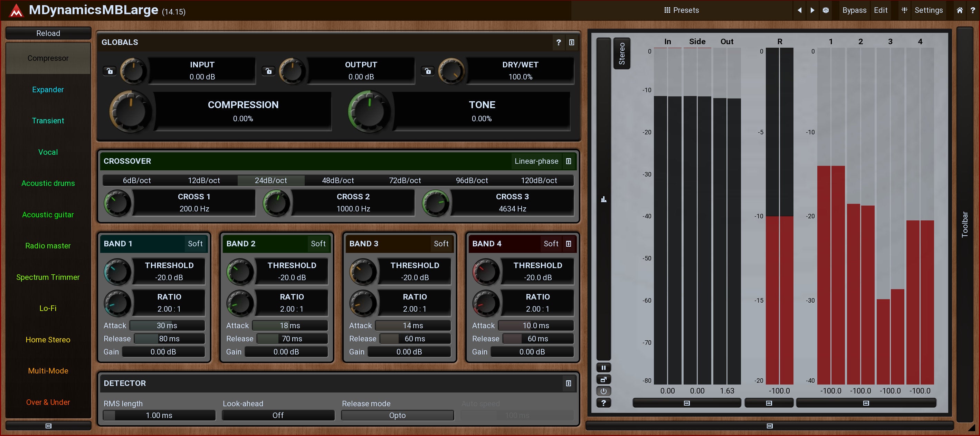
Task: Pause the meters display
Action: pyautogui.click(x=603, y=368)
